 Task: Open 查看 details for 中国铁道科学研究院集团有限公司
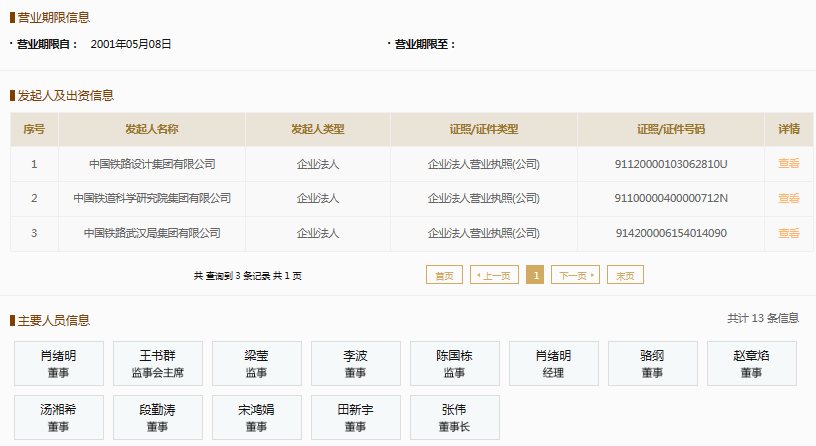click(x=788, y=198)
